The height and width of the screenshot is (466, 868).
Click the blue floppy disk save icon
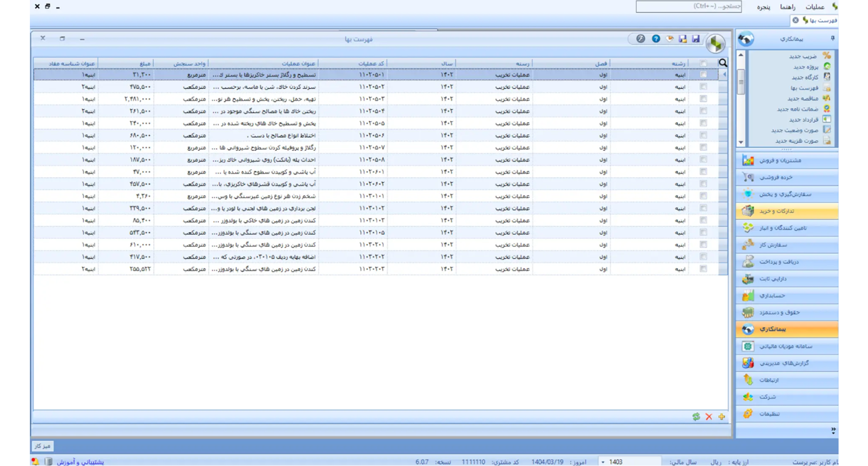pyautogui.click(x=696, y=39)
